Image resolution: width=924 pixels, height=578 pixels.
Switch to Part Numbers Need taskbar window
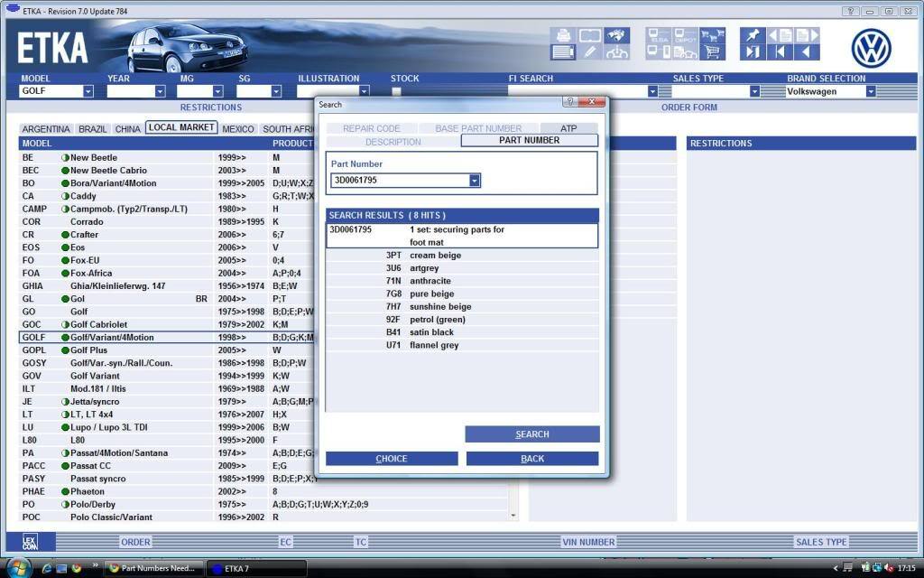click(x=154, y=569)
